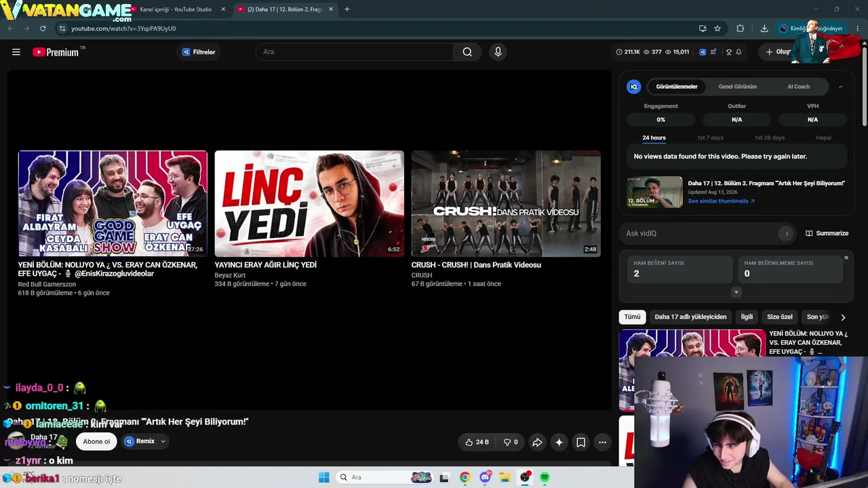Image resolution: width=868 pixels, height=488 pixels.
Task: Open the Windows Start menu
Action: pyautogui.click(x=324, y=477)
